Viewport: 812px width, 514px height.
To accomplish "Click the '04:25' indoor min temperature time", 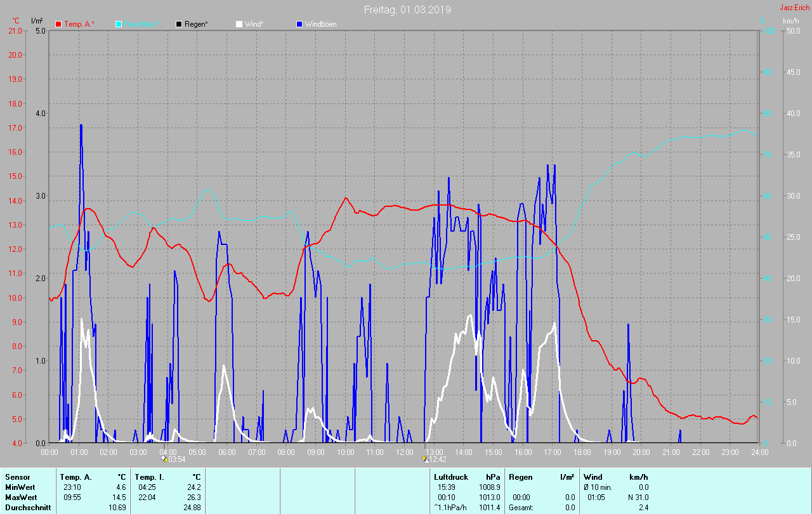I will (147, 487).
